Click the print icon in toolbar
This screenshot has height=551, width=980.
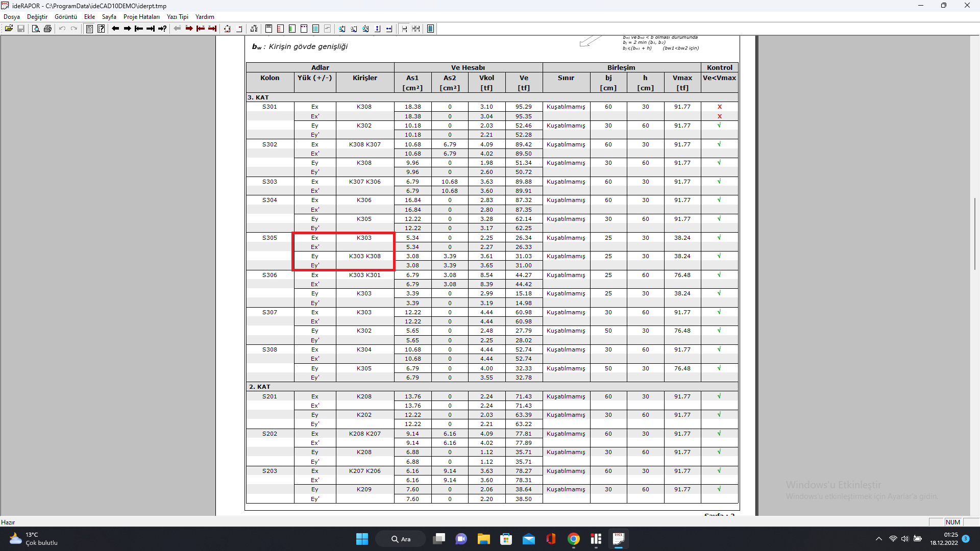(x=47, y=29)
